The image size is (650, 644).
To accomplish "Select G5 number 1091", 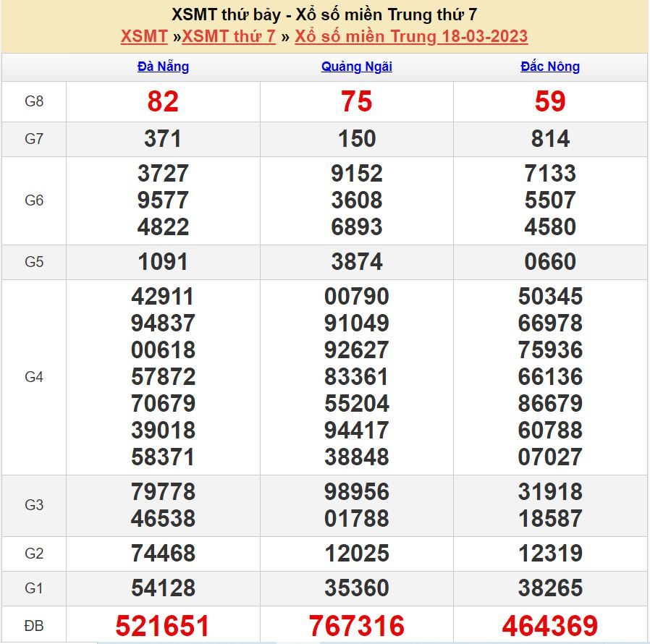I will pos(163,262).
